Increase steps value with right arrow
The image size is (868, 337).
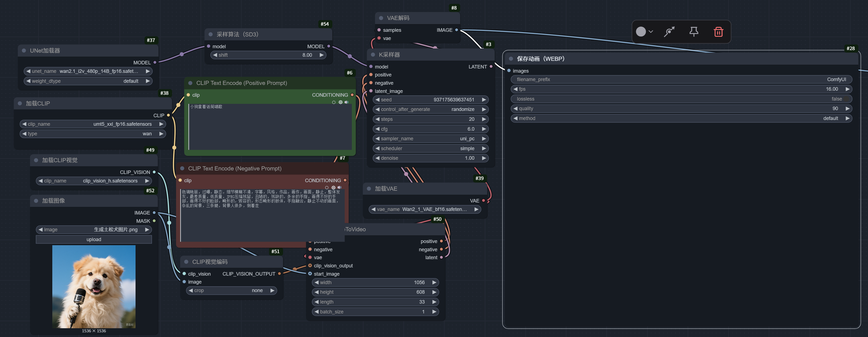point(484,119)
